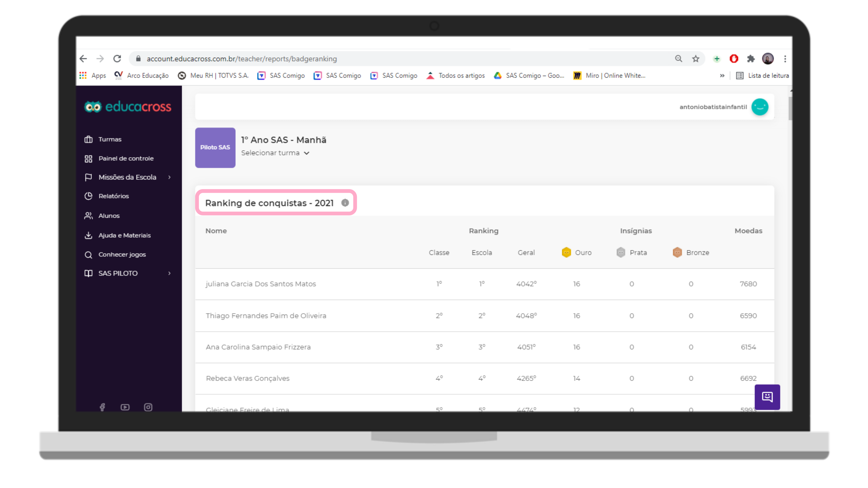Image resolution: width=868 pixels, height=488 pixels.
Task: Open the Miro | Online White... bookmark
Action: 609,75
